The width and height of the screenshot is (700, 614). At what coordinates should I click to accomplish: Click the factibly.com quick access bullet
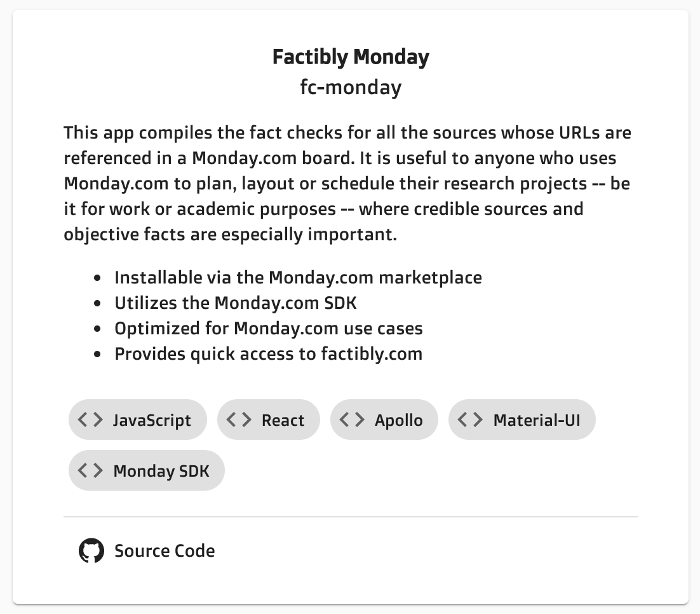pyautogui.click(x=268, y=354)
